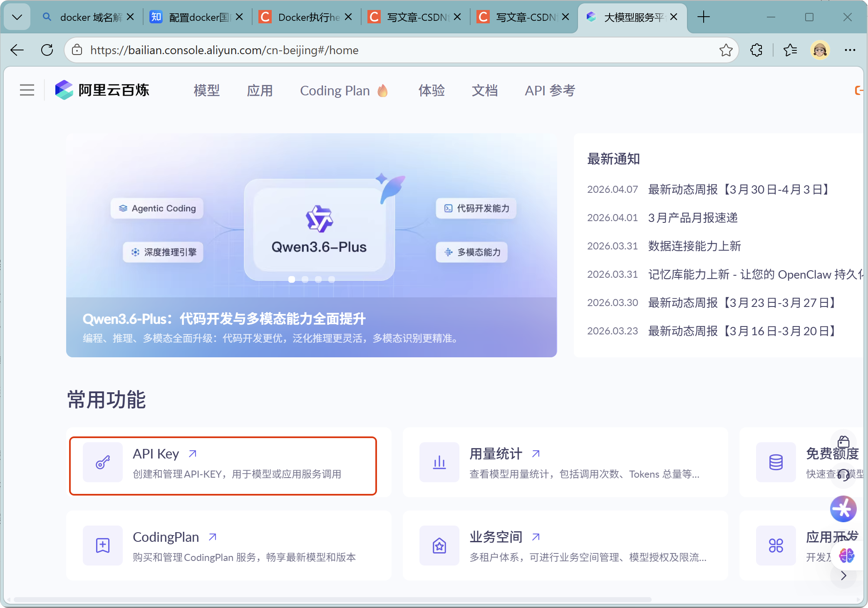Click the Qwen3.6-Plus banner headline
The width and height of the screenshot is (868, 608).
[224, 319]
